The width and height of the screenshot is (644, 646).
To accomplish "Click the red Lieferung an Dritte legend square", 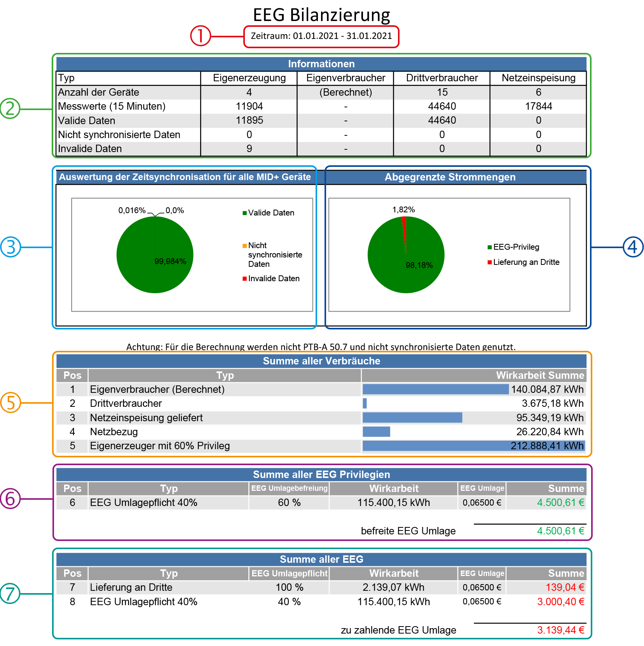I will 490,262.
